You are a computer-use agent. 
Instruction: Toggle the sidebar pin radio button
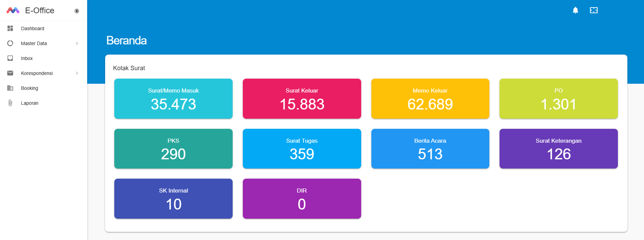tap(77, 11)
